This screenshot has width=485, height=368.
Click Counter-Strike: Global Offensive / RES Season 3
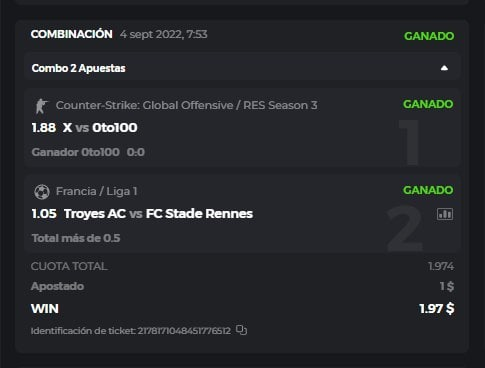pos(186,105)
